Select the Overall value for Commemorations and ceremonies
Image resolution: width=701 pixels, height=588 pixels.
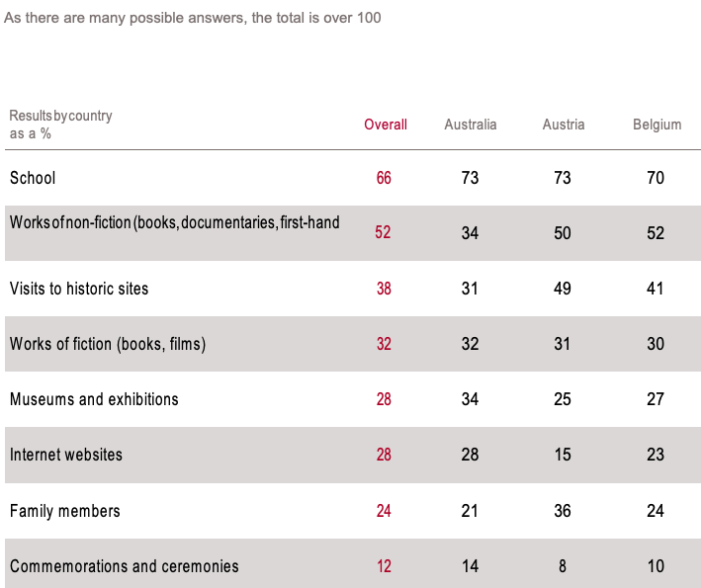(384, 566)
